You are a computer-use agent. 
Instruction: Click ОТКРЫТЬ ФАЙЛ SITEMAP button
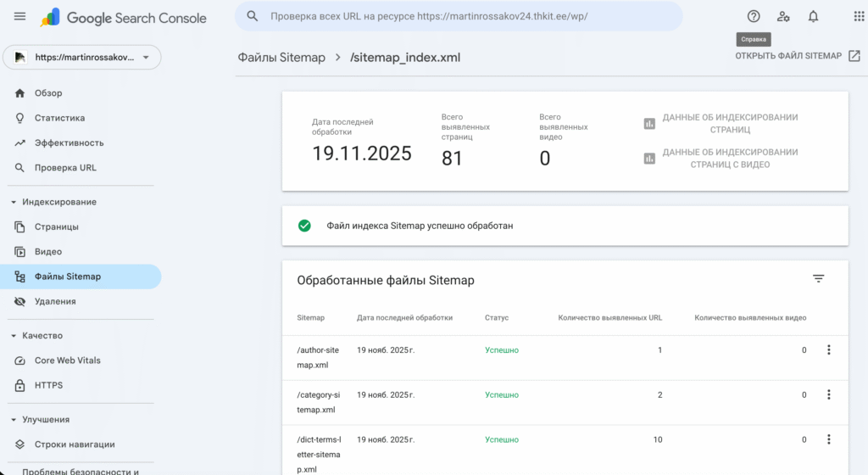tap(797, 56)
